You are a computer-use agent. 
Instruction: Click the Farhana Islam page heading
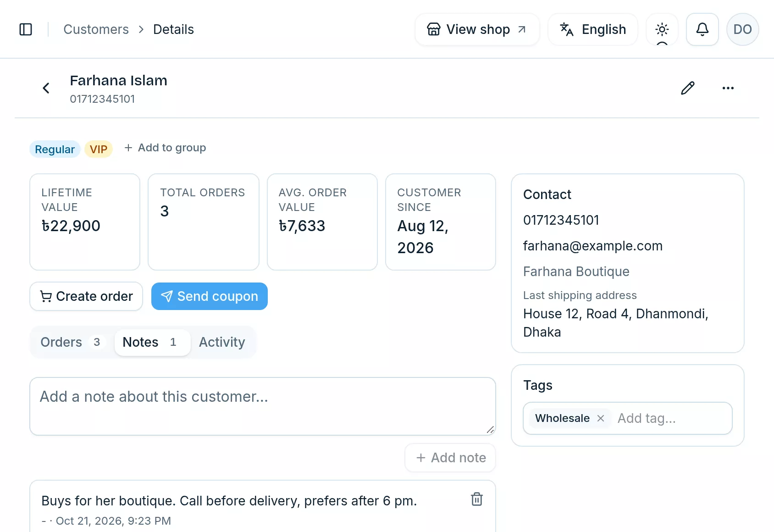point(118,80)
